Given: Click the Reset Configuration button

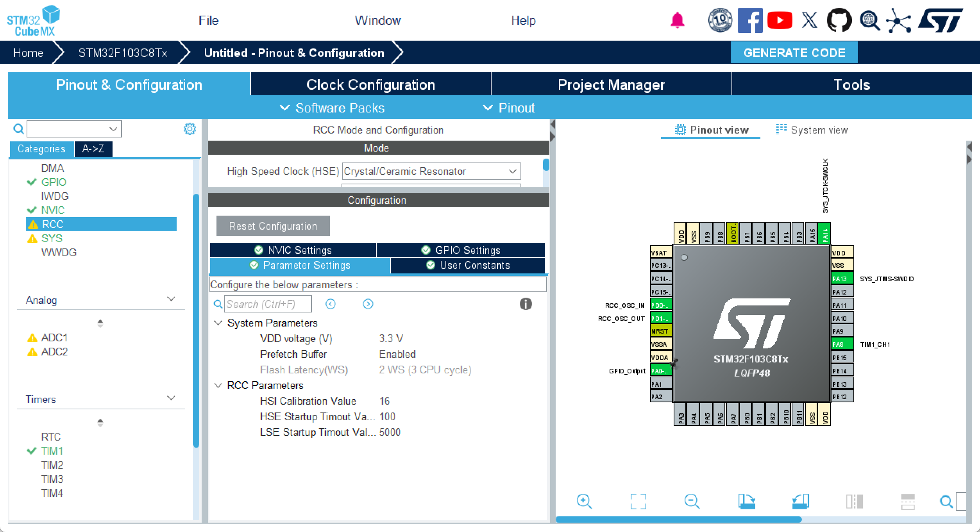Looking at the screenshot, I should point(273,226).
